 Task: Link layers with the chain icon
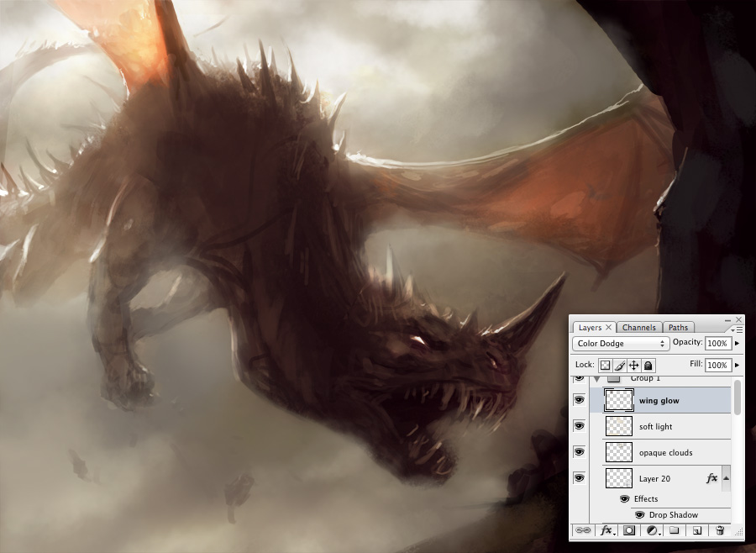583,530
